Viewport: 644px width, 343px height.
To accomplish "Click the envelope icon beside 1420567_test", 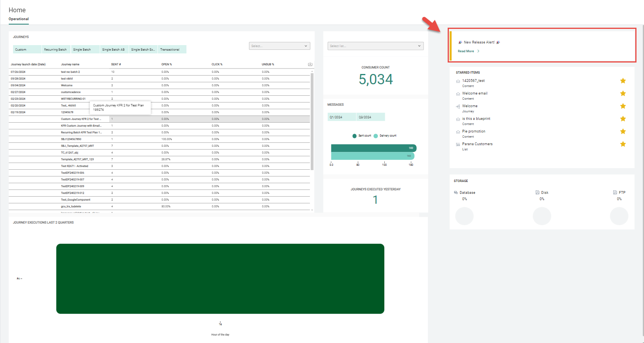I will tap(458, 81).
